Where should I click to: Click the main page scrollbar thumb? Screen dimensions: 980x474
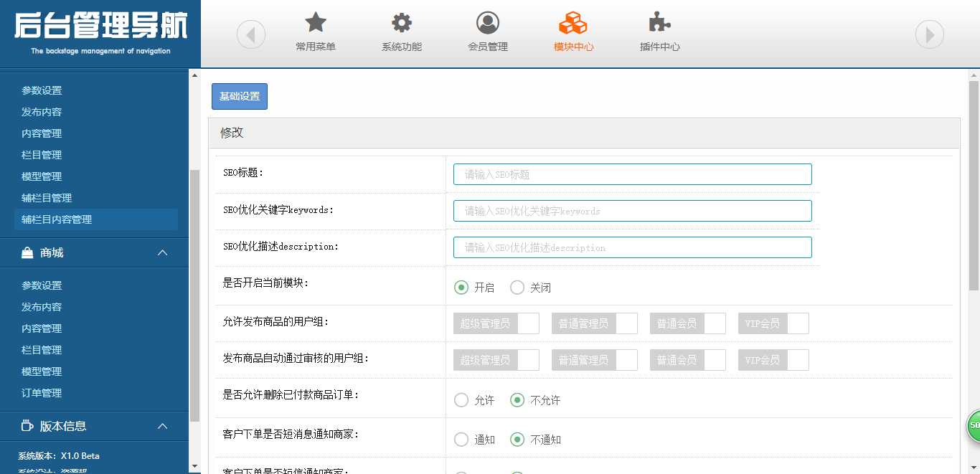point(974,185)
